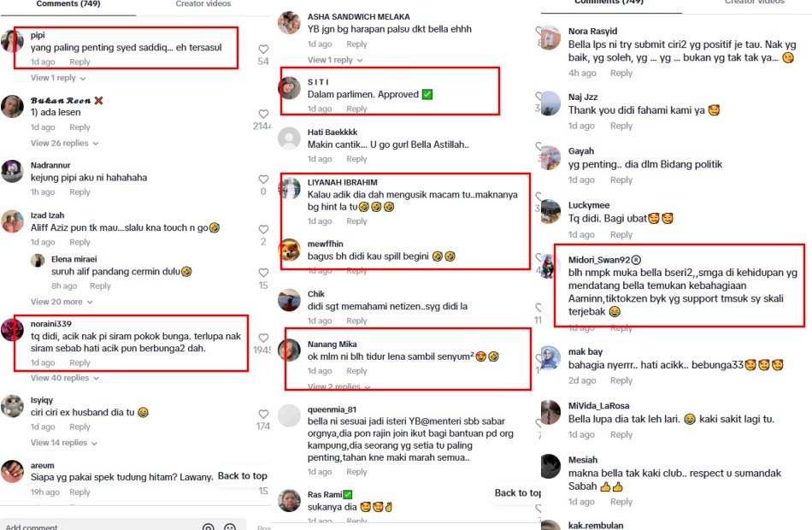The width and height of the screenshot is (812, 530).
Task: Expand 'View 26 replies' under Bukan Reen
Action: point(64,143)
